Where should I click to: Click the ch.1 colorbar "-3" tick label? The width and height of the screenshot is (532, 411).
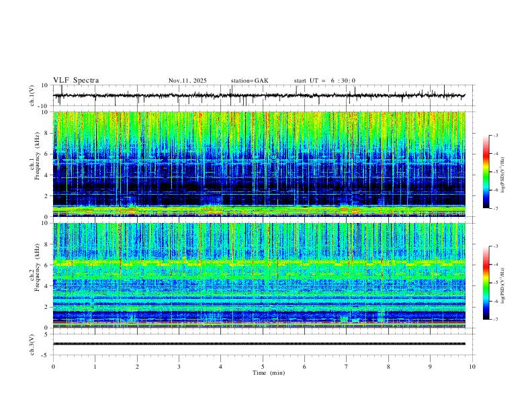496,135
